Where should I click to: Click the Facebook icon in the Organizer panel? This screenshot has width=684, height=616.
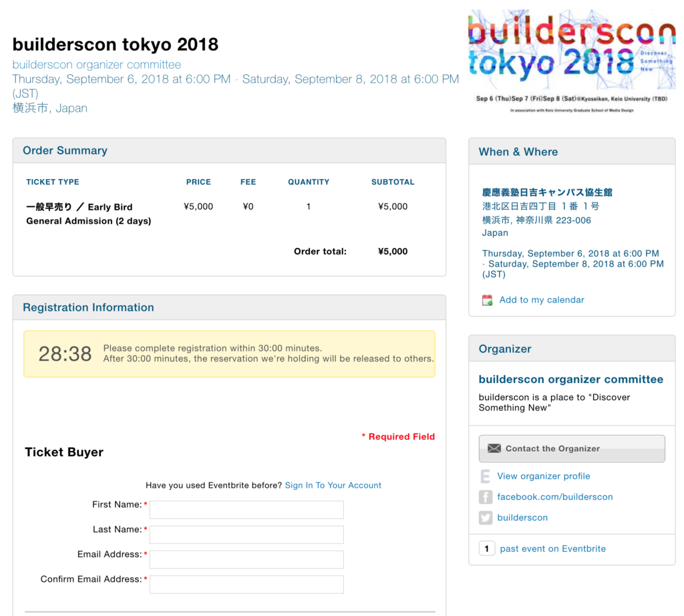tap(486, 496)
